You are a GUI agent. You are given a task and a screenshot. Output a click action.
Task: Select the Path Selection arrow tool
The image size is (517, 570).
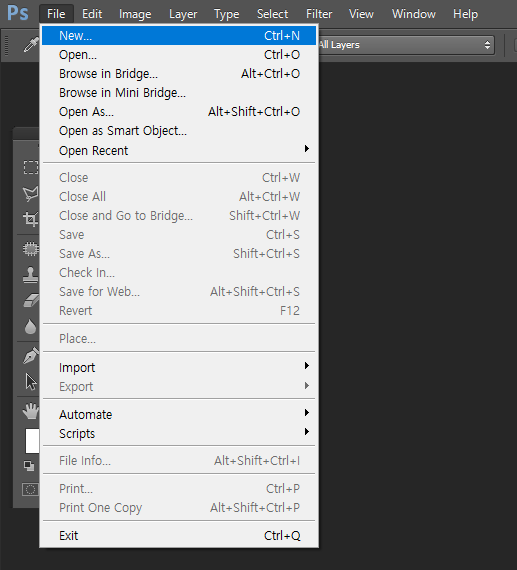point(31,382)
